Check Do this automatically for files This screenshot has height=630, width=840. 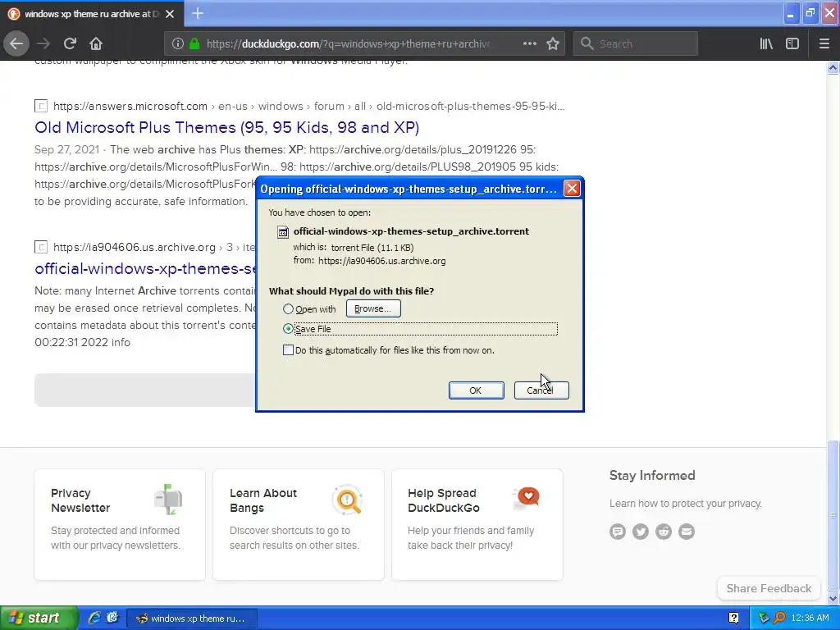(x=288, y=349)
